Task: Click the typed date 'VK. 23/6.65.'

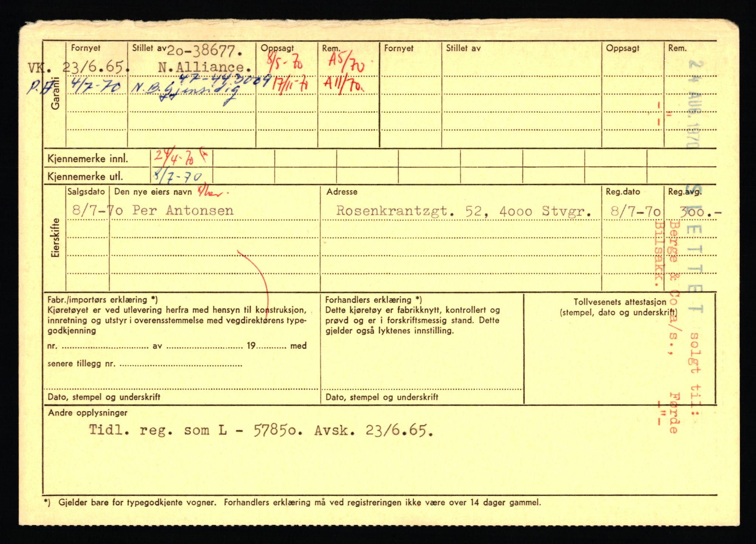Action: [x=79, y=67]
